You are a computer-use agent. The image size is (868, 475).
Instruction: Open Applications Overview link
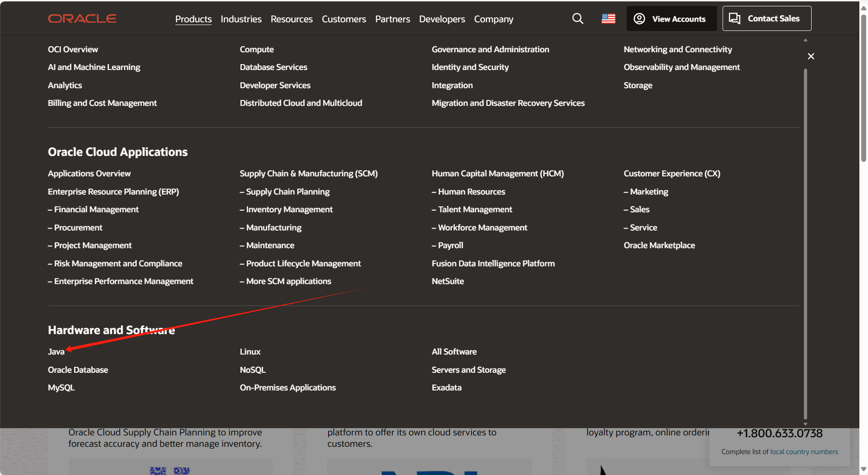89,174
